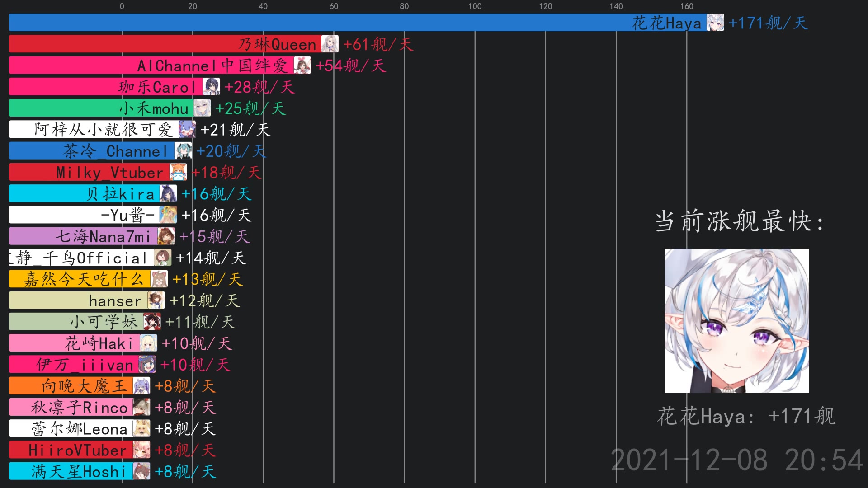Select the 珈乐Carol bar label

157,87
